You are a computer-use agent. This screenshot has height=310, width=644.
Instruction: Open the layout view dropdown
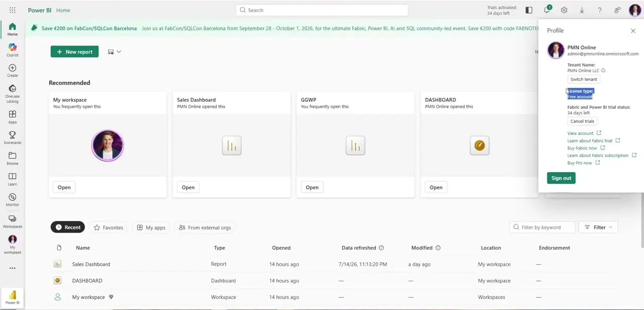tap(114, 52)
